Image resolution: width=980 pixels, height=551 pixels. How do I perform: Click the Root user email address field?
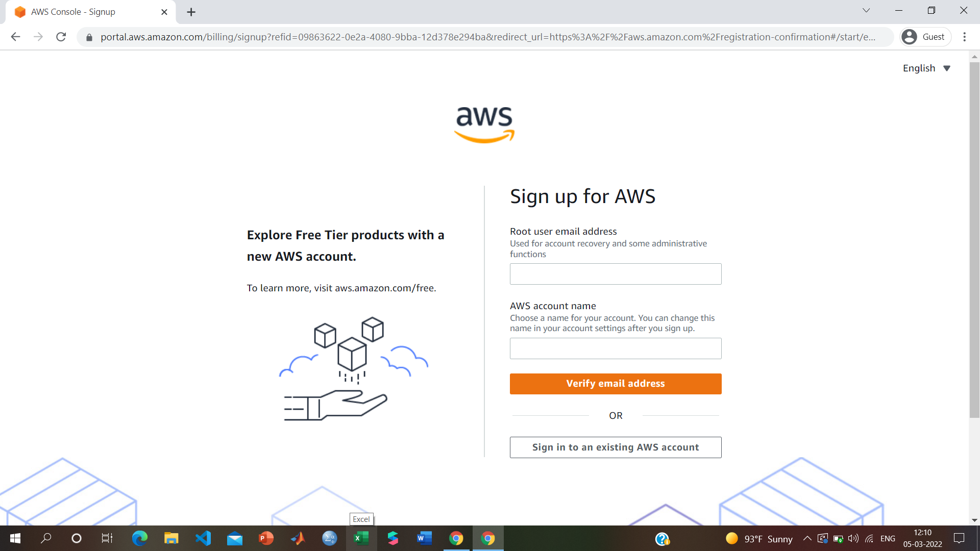pos(615,274)
